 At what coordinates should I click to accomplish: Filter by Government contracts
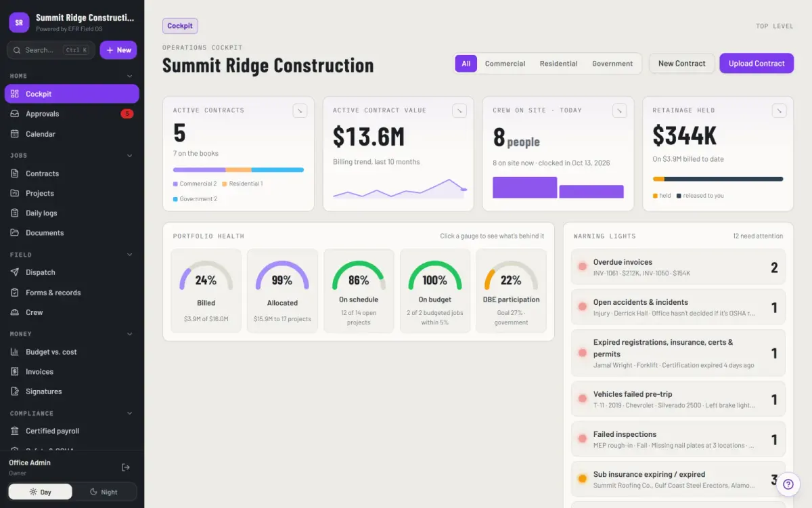point(612,64)
